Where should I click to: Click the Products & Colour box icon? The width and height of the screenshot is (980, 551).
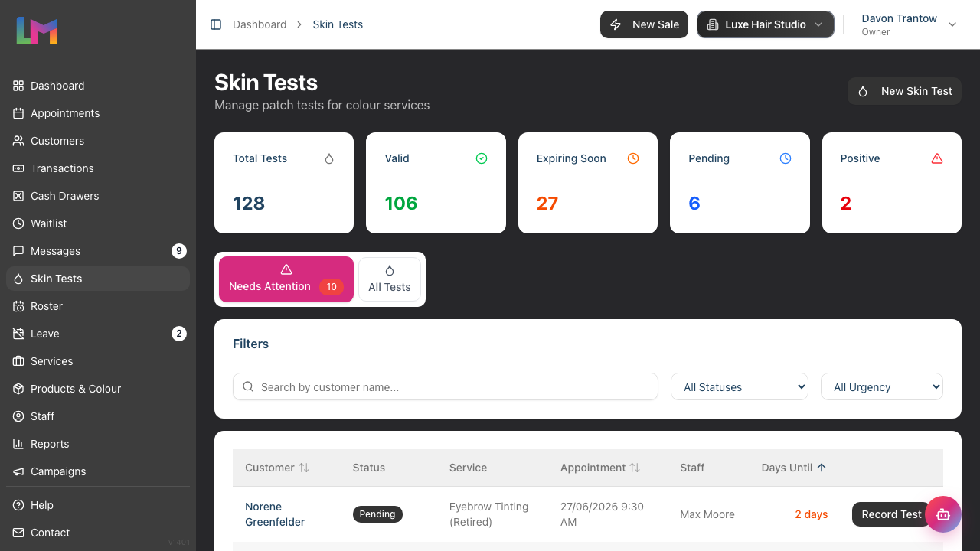coord(18,389)
